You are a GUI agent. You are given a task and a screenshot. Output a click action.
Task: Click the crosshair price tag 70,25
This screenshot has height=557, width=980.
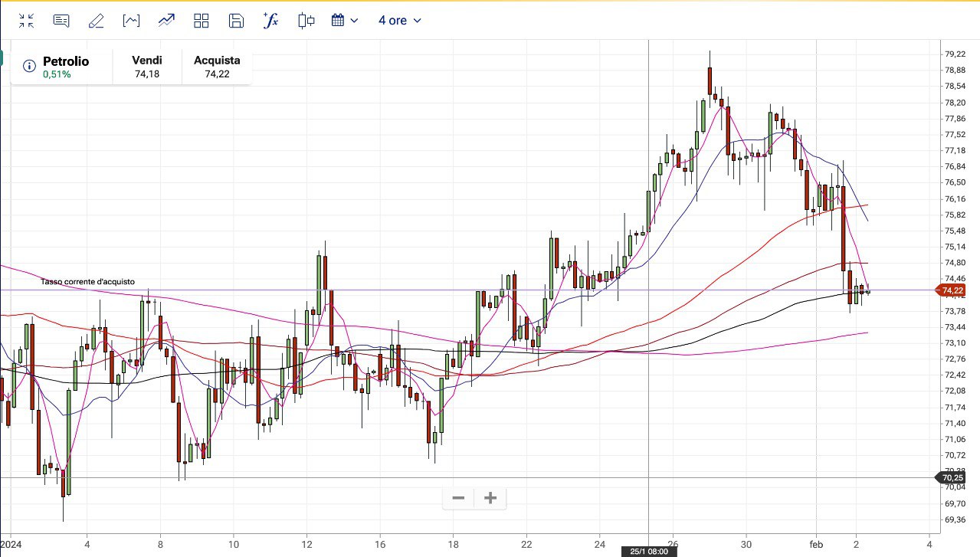(x=951, y=477)
